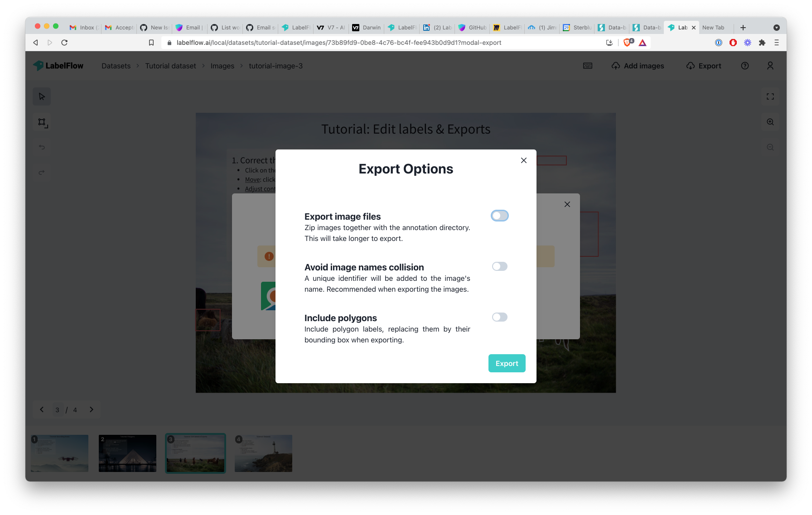
Task: Select the lighthouse image thumbnail
Action: 263,453
